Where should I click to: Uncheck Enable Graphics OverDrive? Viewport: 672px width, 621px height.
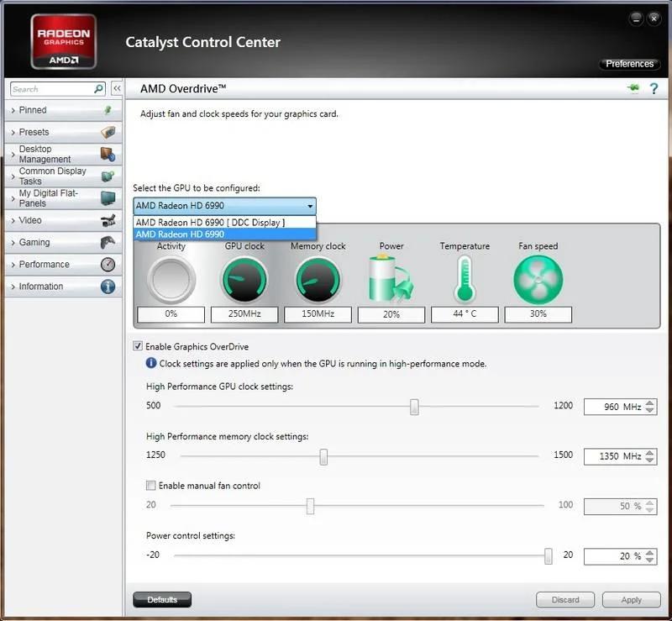pyautogui.click(x=138, y=346)
